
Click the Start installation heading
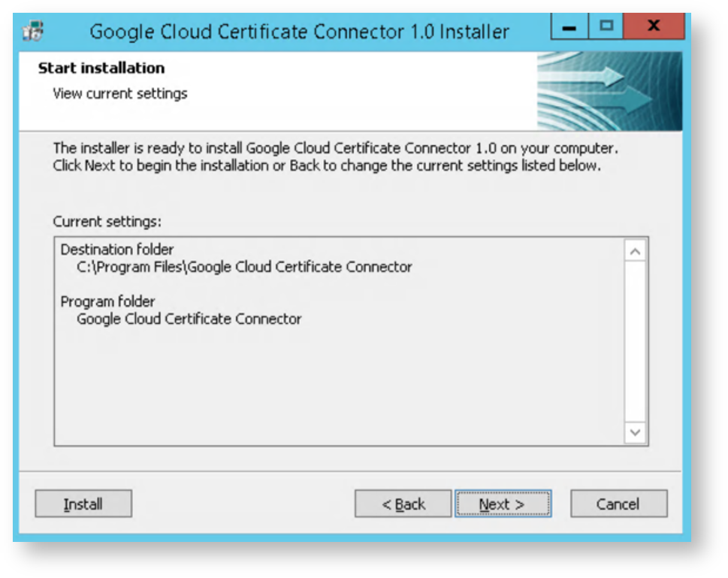(101, 68)
